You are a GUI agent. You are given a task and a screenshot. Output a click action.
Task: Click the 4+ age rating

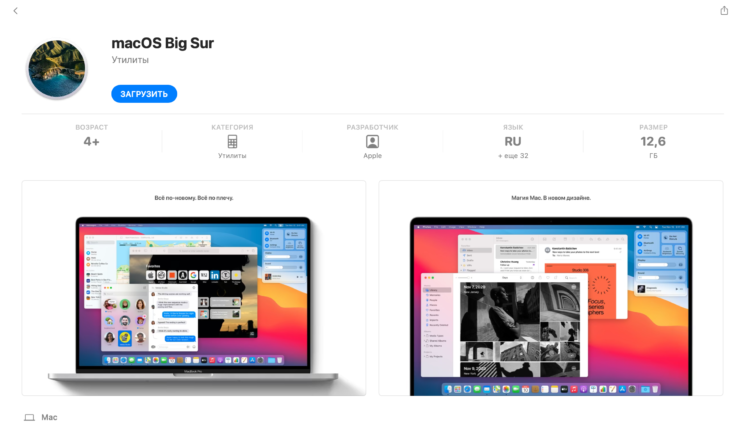92,142
